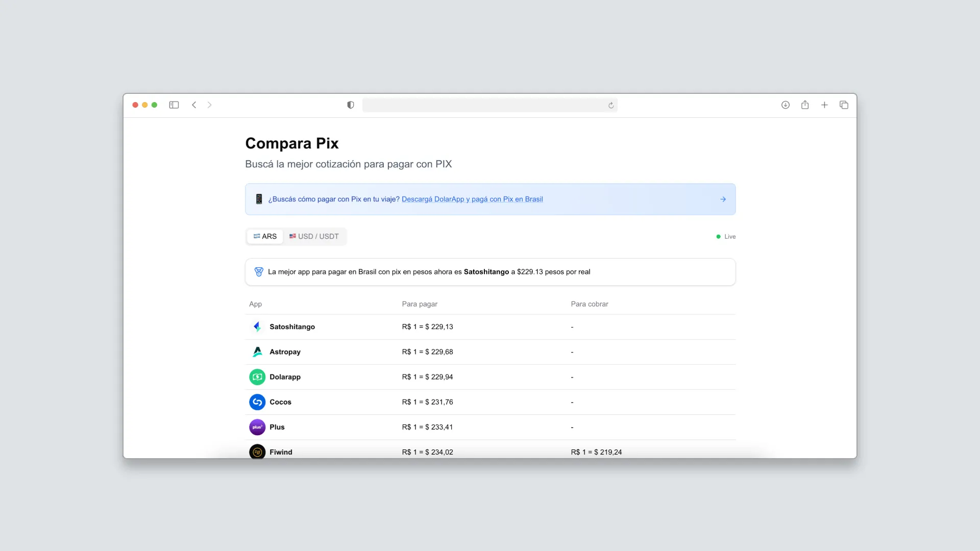
Task: Select the Cocos app icon
Action: click(x=257, y=402)
